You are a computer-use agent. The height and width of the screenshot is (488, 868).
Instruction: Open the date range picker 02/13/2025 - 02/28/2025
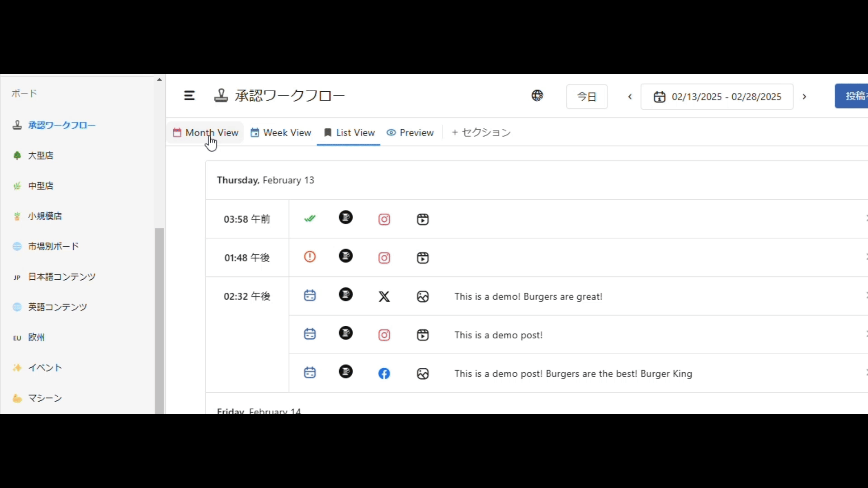click(x=717, y=97)
